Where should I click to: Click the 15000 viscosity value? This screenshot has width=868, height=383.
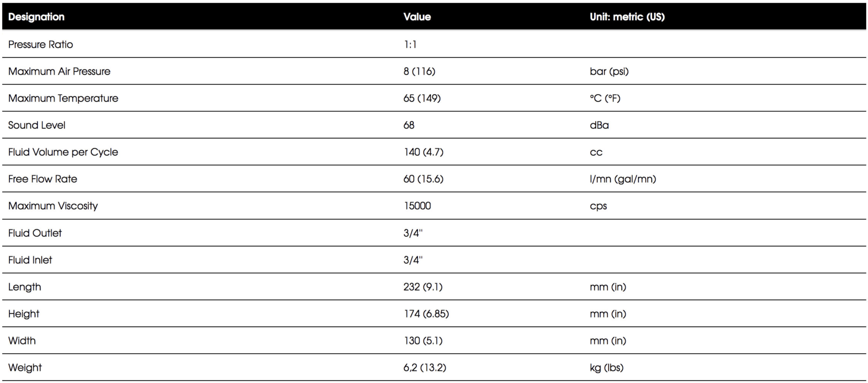point(417,206)
